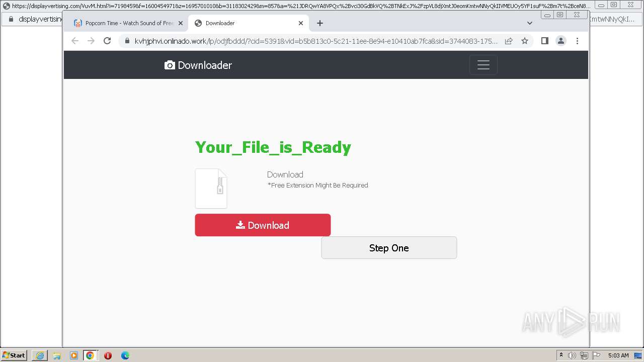The image size is (644, 362).
Task: Open Microsoft Edge taskbar icon
Action: (125, 355)
